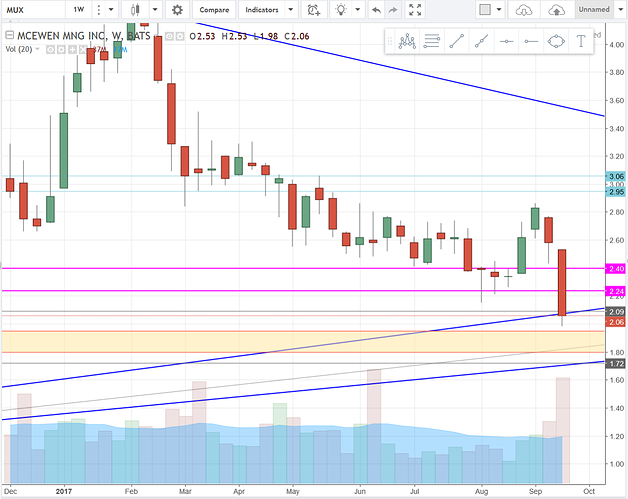Click the Compare button

(214, 10)
